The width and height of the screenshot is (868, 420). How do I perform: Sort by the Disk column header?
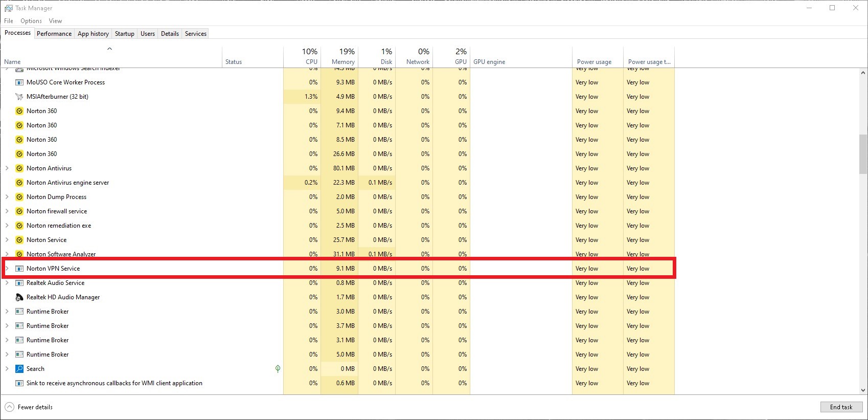click(377, 57)
